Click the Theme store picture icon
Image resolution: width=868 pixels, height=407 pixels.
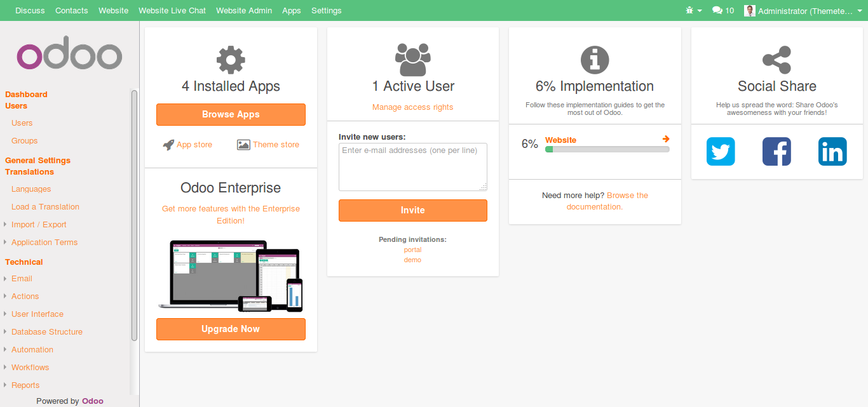243,144
